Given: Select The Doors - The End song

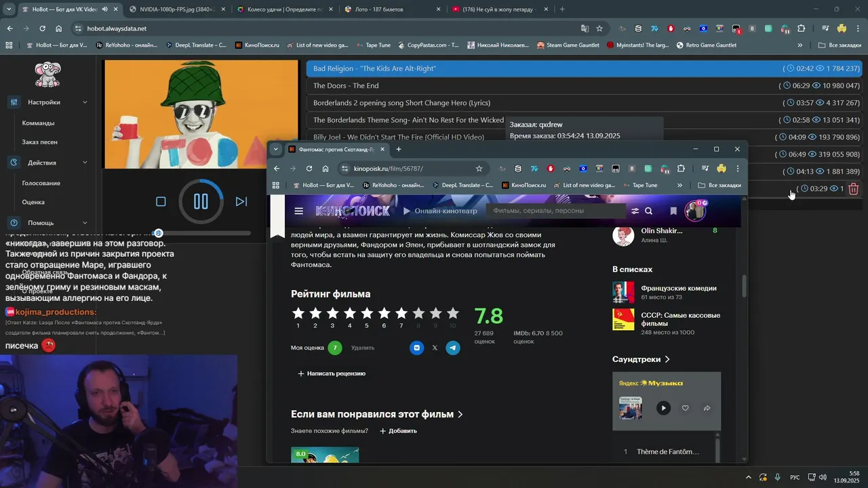Looking at the screenshot, I should pos(346,86).
